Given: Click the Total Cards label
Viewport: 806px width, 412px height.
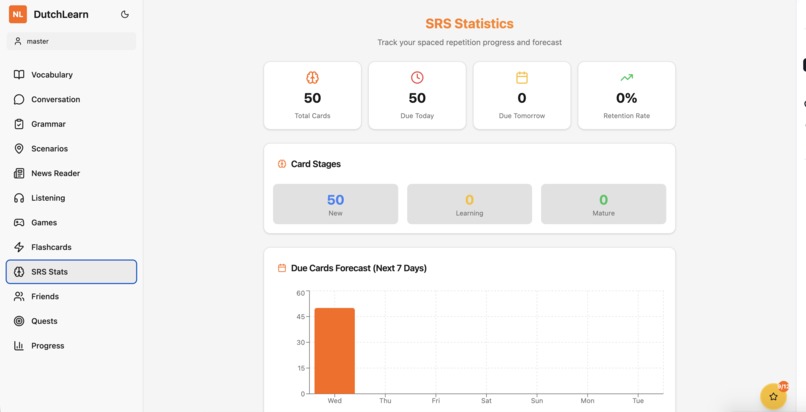Looking at the screenshot, I should point(313,116).
